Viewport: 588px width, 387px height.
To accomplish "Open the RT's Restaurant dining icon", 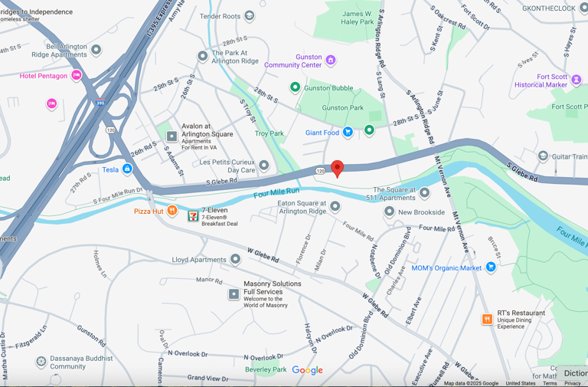I will pyautogui.click(x=487, y=319).
